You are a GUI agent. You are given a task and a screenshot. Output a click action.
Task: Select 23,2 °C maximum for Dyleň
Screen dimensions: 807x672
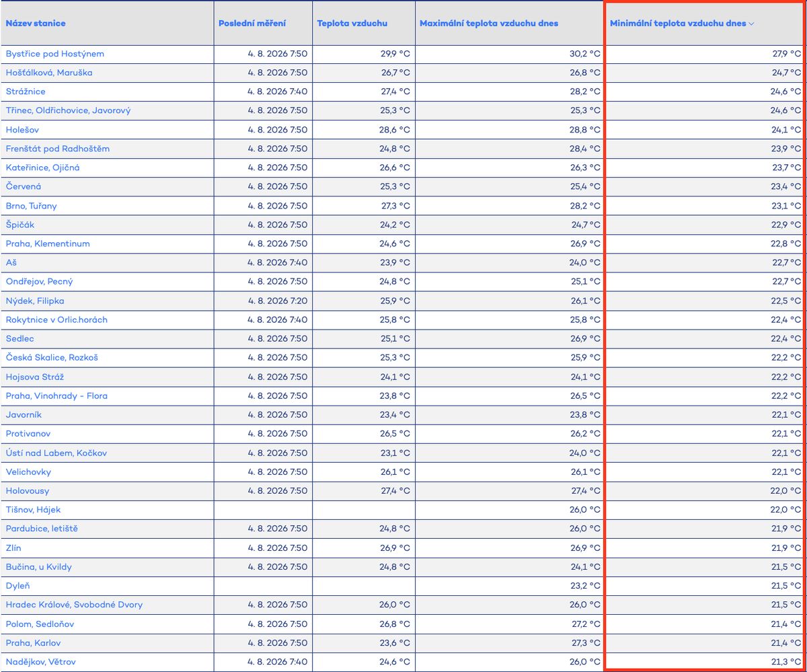coord(585,586)
